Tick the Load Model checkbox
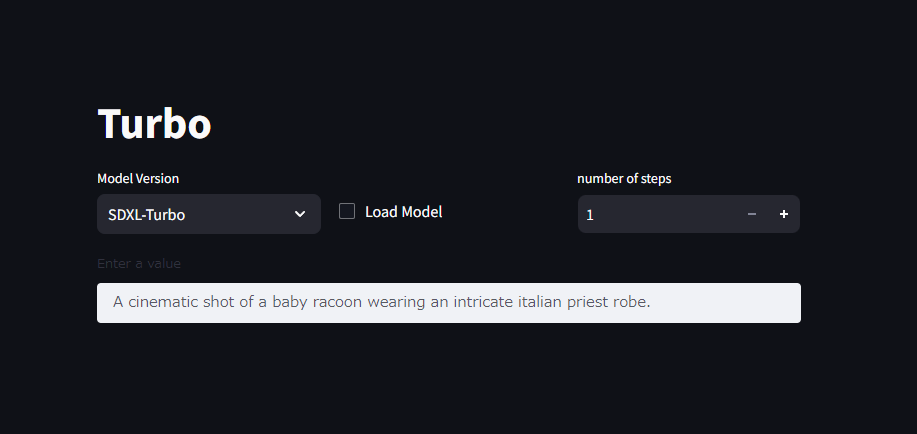Screen dimensions: 917x434 click(347, 211)
